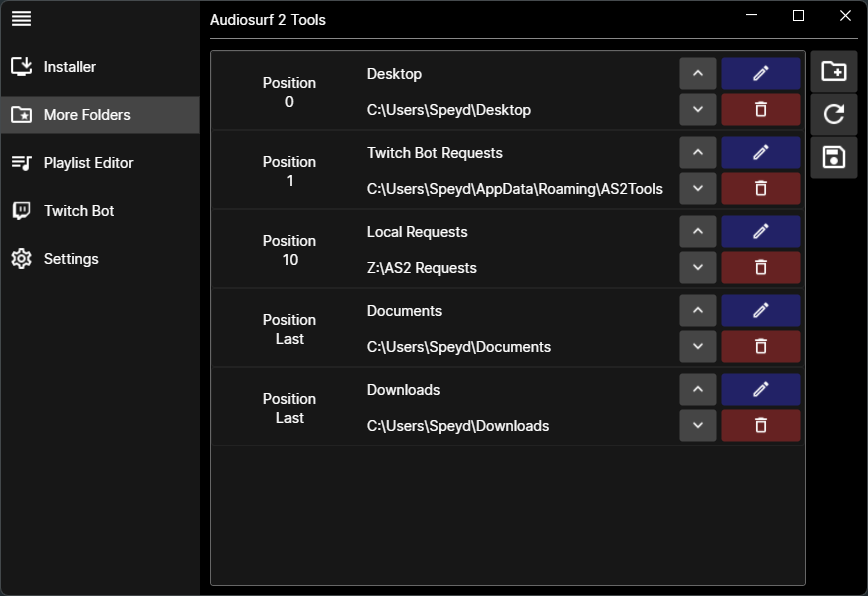Click the C:\Users\Speyd\Desktop path

[448, 110]
